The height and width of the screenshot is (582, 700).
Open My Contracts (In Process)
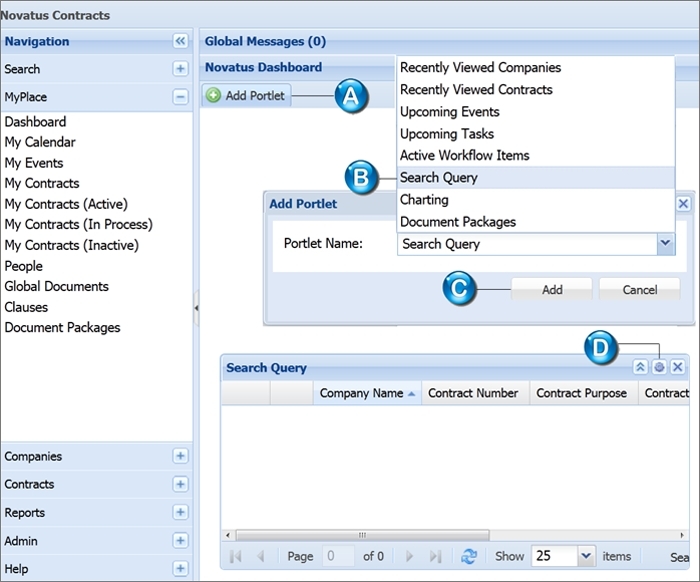point(79,224)
